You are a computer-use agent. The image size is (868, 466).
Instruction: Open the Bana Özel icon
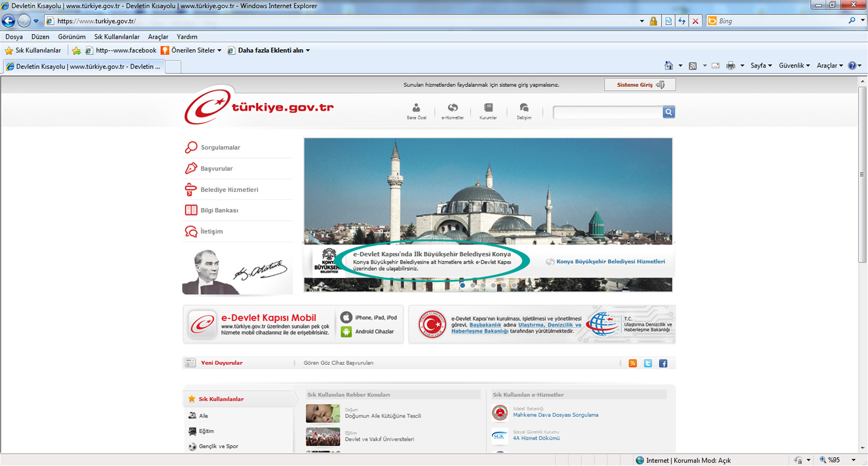click(416, 111)
